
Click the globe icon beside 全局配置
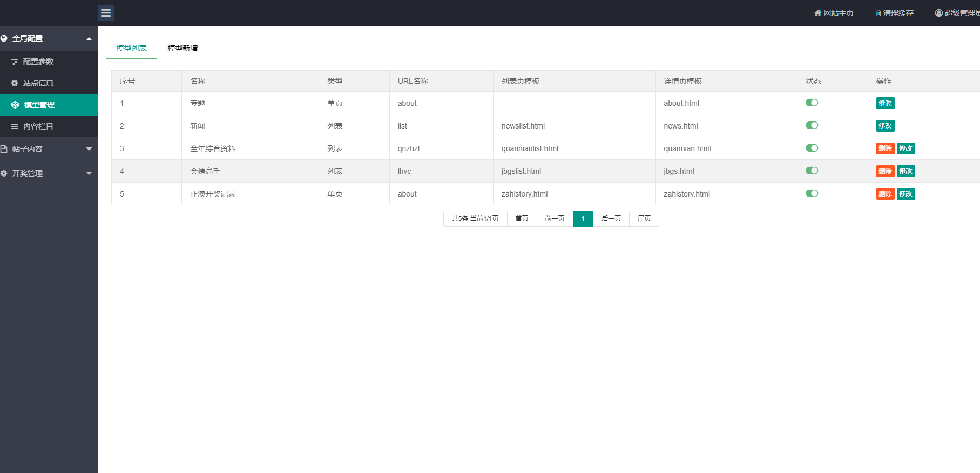[4, 38]
